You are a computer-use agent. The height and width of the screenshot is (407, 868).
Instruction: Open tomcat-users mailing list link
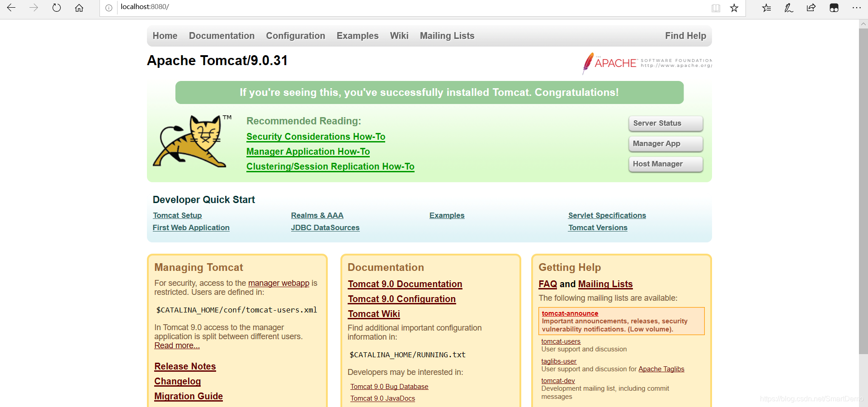coord(561,341)
